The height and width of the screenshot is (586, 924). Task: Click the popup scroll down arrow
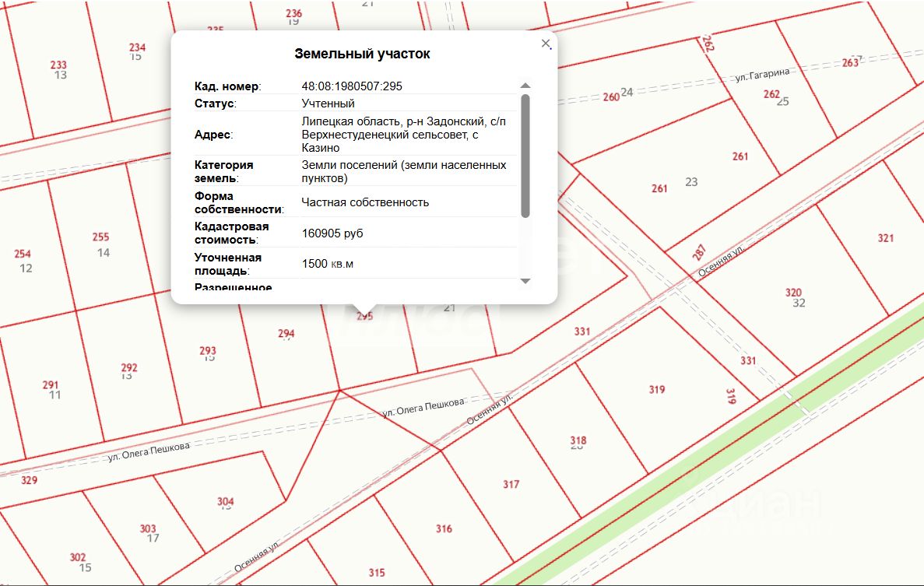click(525, 281)
